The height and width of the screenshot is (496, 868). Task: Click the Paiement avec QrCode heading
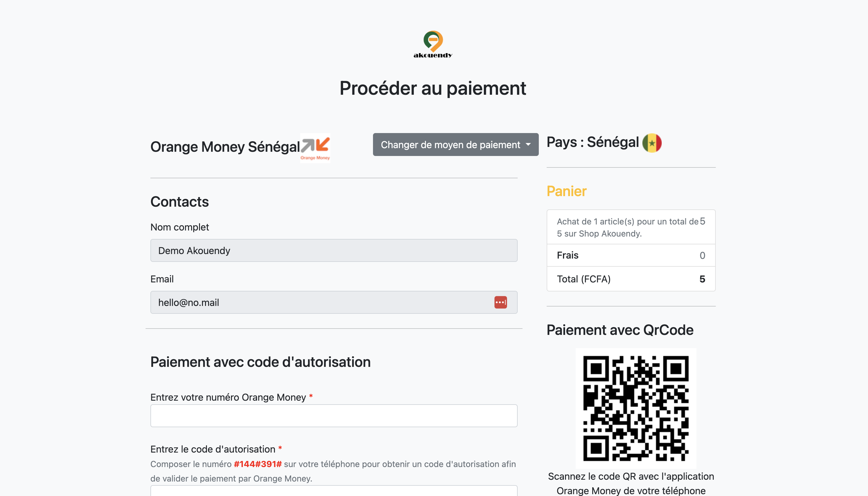point(620,330)
